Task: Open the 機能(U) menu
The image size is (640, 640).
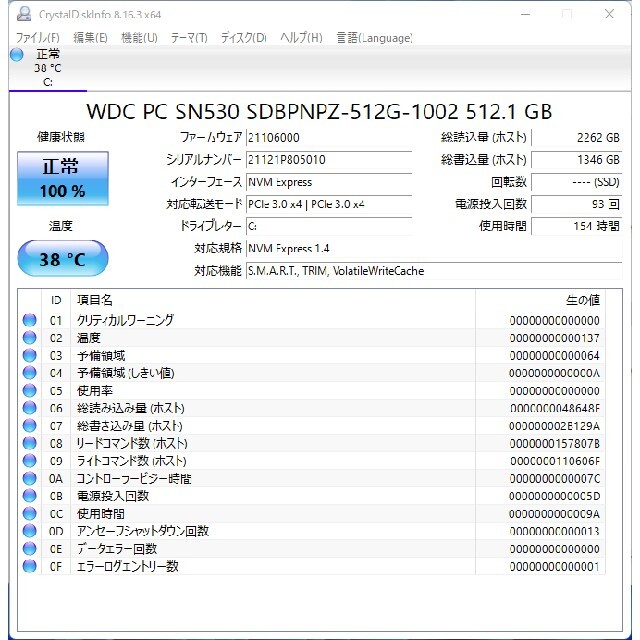Action: pyautogui.click(x=139, y=38)
